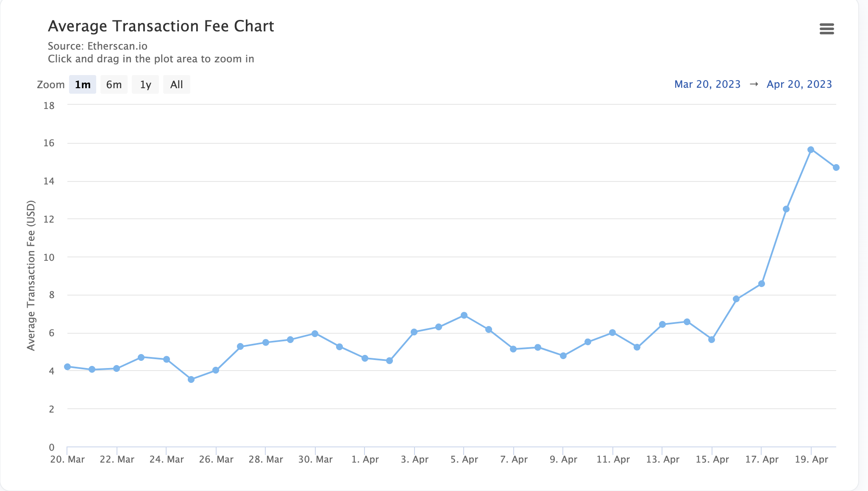Select the 6m zoom button
The height and width of the screenshot is (491, 868).
[x=114, y=84]
